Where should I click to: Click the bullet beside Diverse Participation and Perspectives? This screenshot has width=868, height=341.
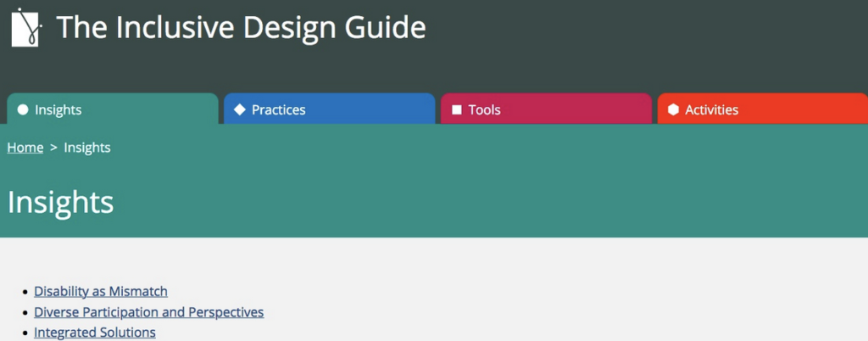[24, 313]
